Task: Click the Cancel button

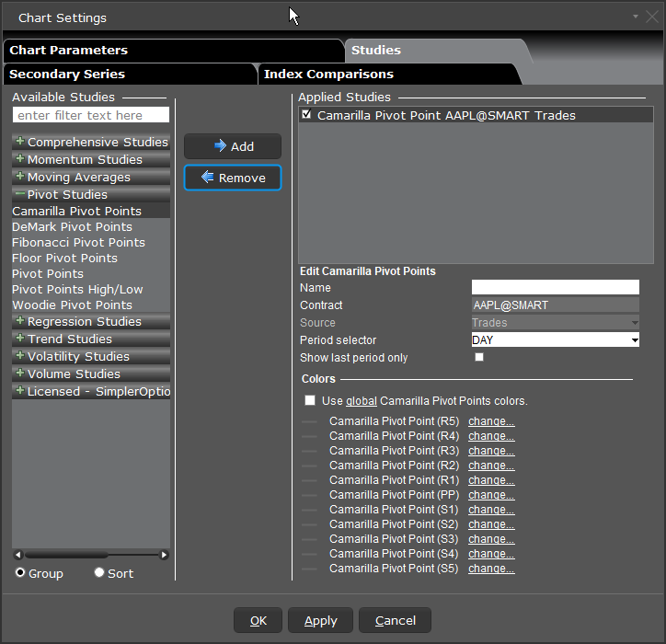Action: 395,620
